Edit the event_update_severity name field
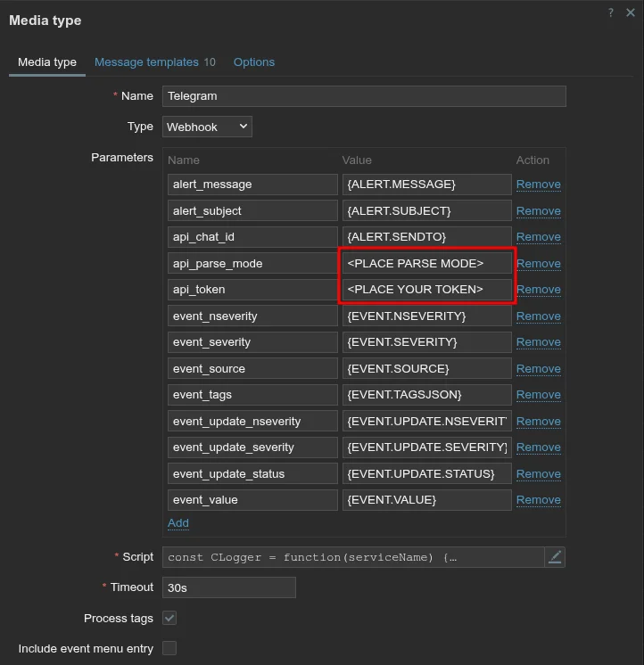The width and height of the screenshot is (644, 665). tap(252, 447)
